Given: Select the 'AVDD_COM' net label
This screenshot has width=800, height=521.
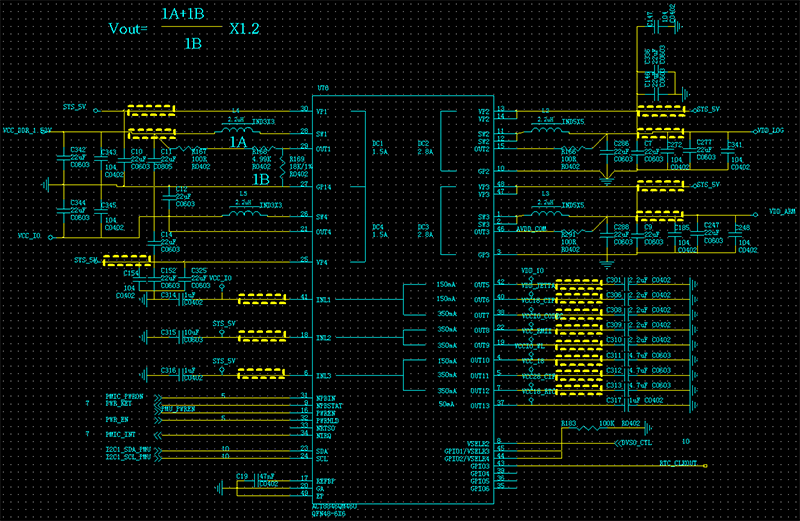Looking at the screenshot, I should 531,229.
